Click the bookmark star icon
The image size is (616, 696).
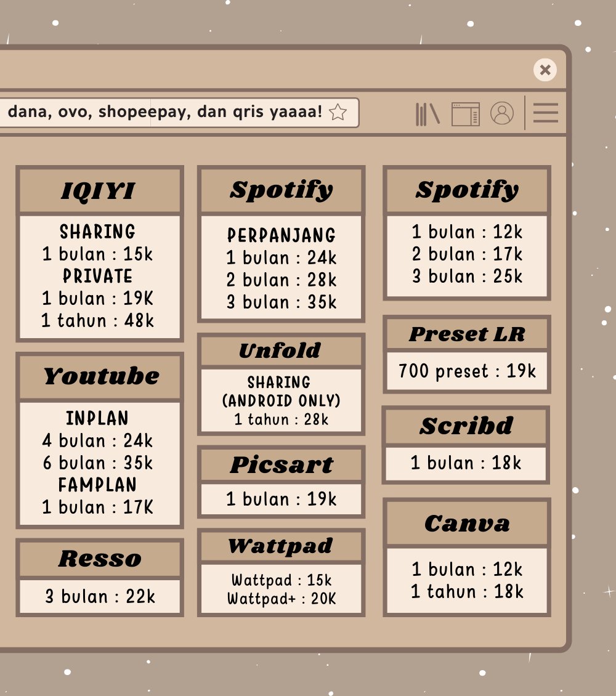[x=338, y=112]
